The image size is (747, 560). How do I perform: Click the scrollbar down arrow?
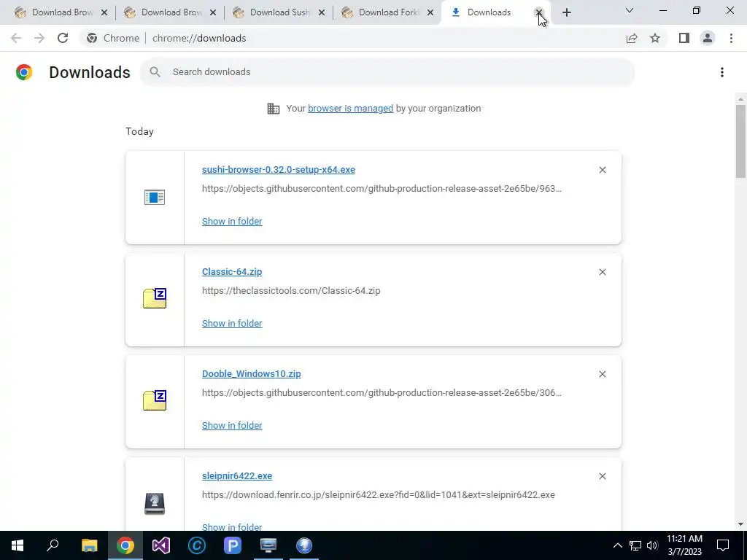(x=740, y=524)
